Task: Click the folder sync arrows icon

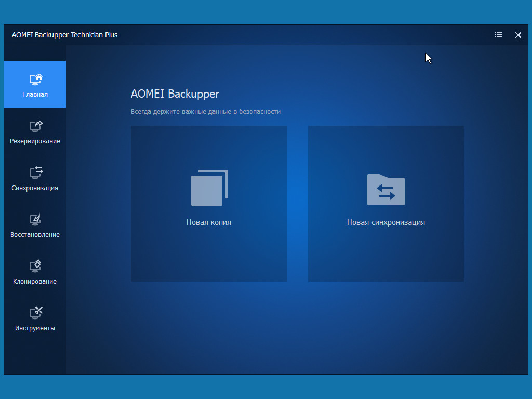Action: pyautogui.click(x=386, y=190)
